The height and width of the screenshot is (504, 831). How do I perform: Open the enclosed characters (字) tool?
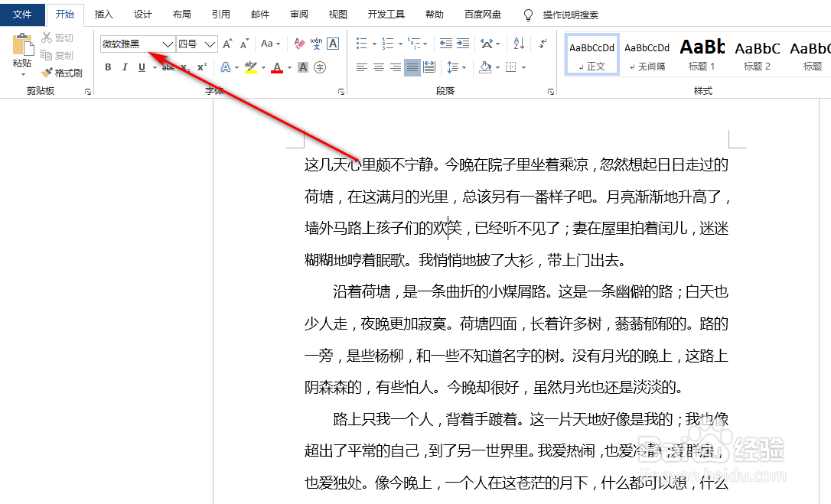pos(320,67)
